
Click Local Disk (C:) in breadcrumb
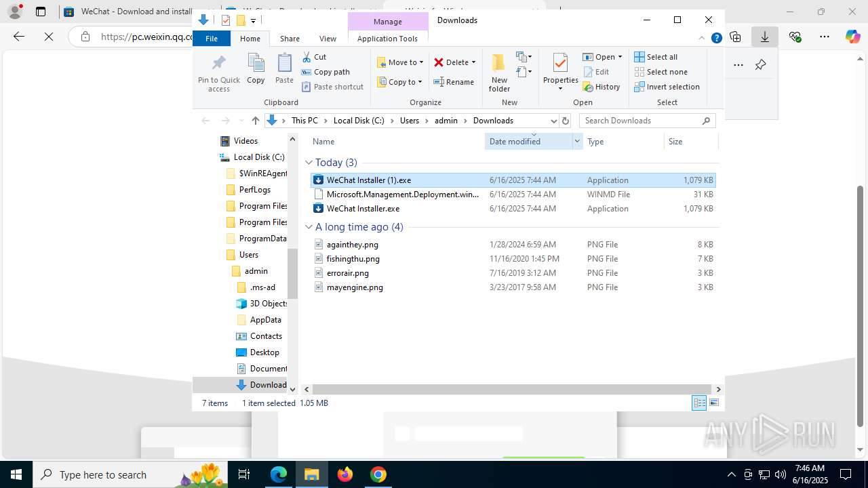(x=359, y=121)
